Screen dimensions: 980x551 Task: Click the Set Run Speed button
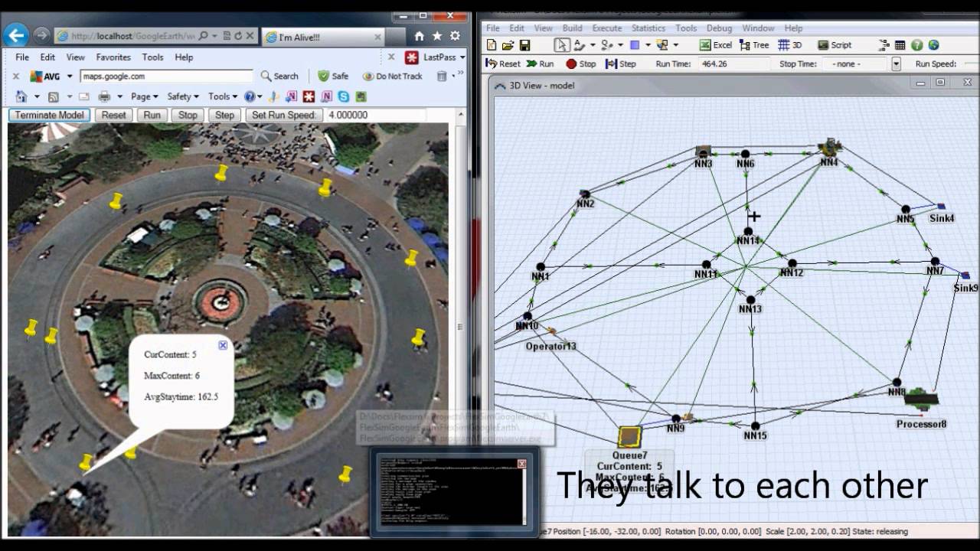(x=283, y=115)
